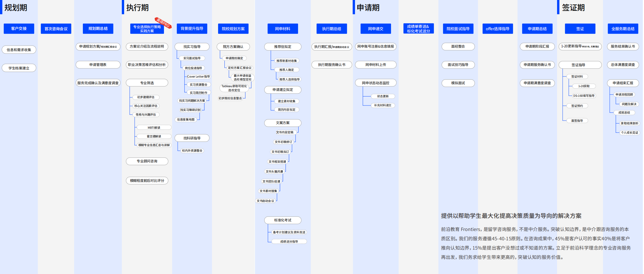The image size is (644, 274).
Task: Click the 找实习指导 node
Action: click(x=192, y=47)
